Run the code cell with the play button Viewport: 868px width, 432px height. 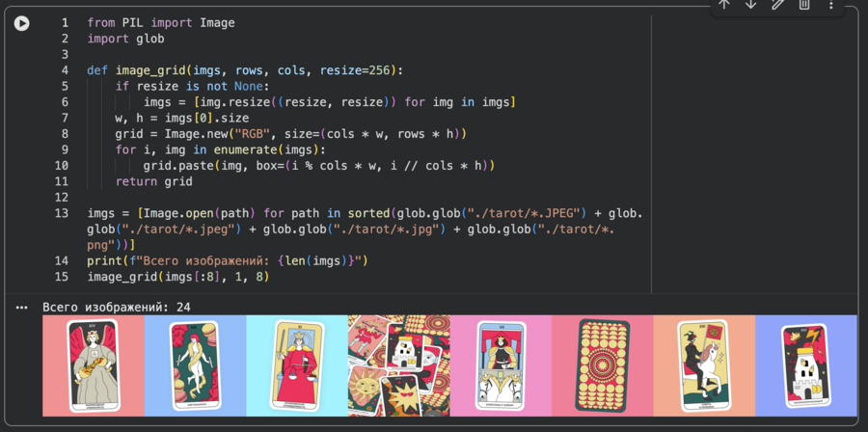[x=21, y=23]
